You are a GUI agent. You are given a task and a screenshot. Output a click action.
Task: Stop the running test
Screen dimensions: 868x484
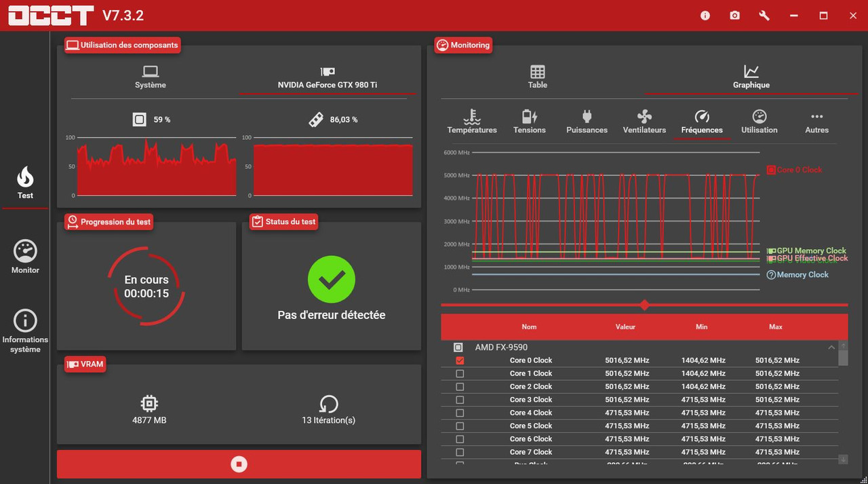coord(239,464)
